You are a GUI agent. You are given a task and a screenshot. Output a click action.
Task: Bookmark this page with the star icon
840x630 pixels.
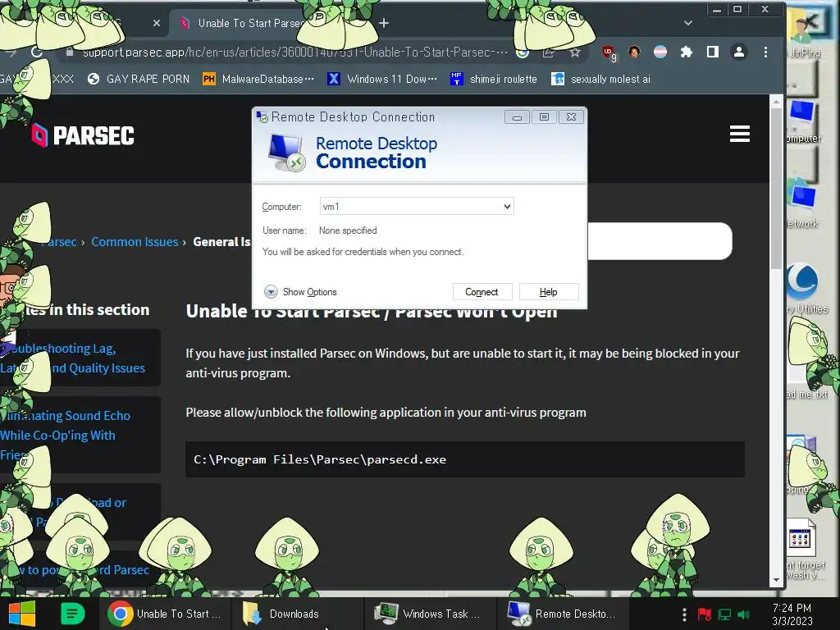(x=575, y=52)
